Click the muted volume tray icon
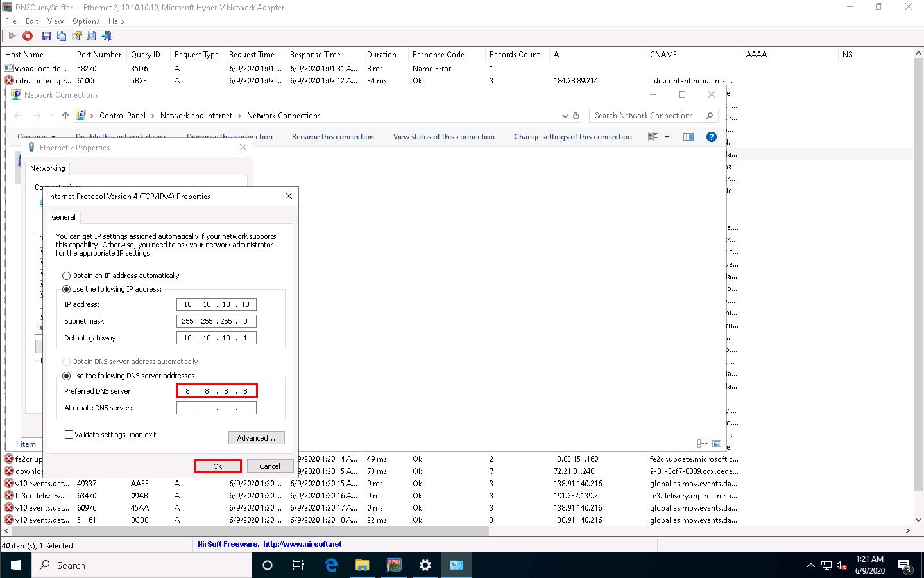Viewport: 924px width, 578px height. tap(843, 566)
